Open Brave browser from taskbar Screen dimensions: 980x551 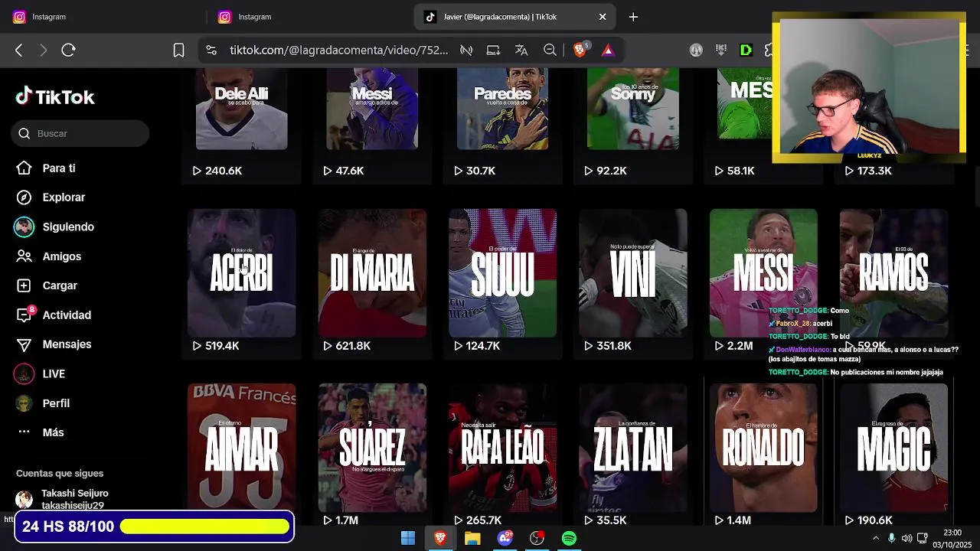pos(440,539)
